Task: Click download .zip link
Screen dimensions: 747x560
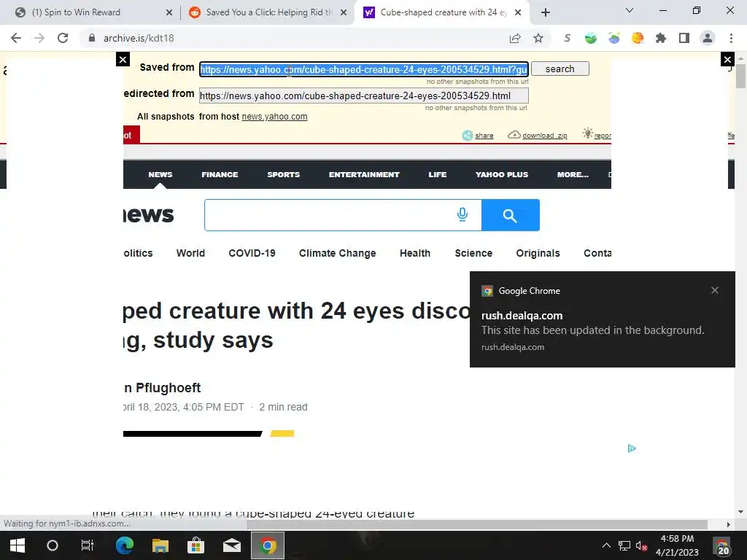Action: pos(544,136)
